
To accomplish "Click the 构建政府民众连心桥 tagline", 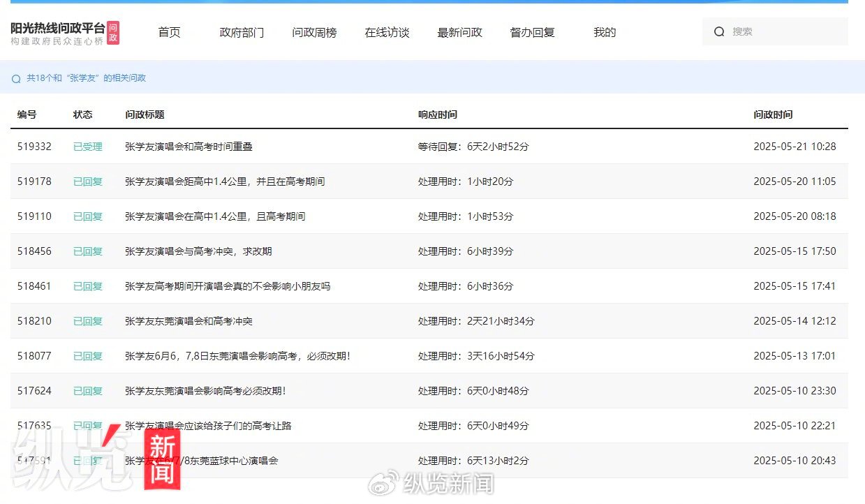I will (57, 41).
